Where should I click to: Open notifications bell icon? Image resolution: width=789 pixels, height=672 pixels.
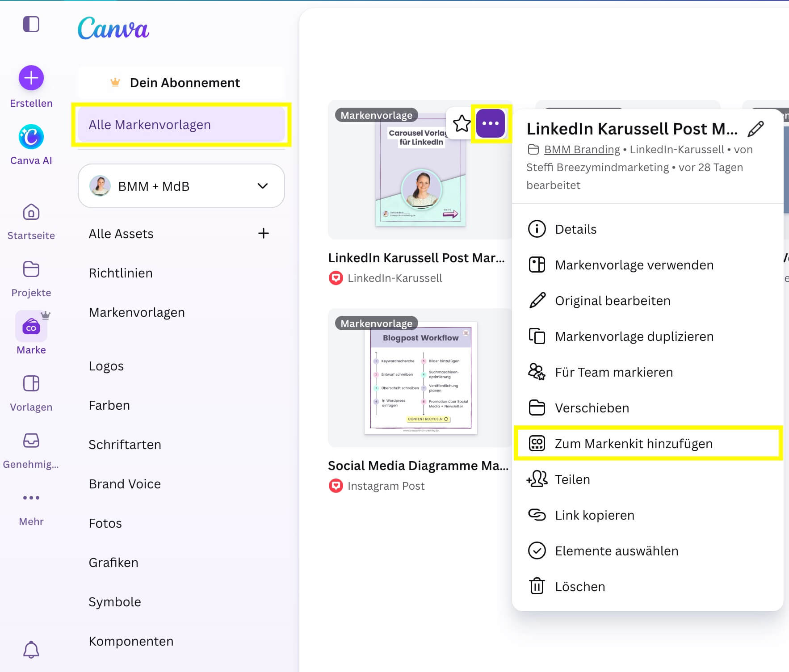point(31,649)
